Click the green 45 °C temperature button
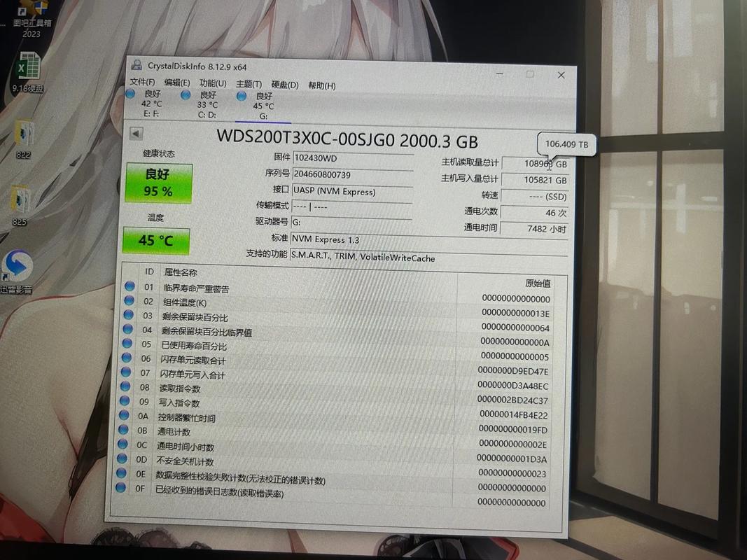Viewport: 747px width, 560px height. click(x=155, y=240)
